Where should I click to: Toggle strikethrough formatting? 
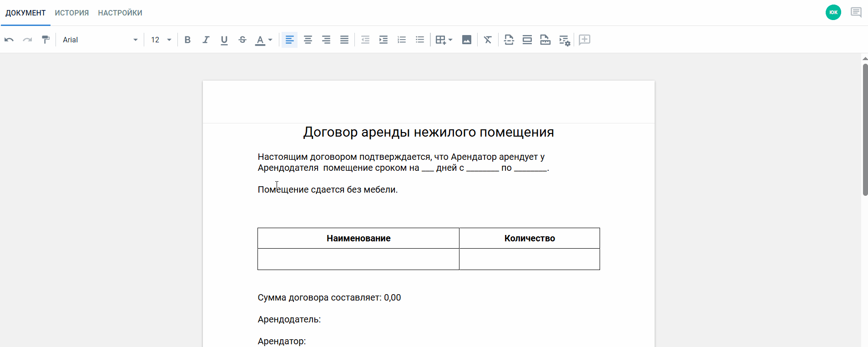click(242, 40)
